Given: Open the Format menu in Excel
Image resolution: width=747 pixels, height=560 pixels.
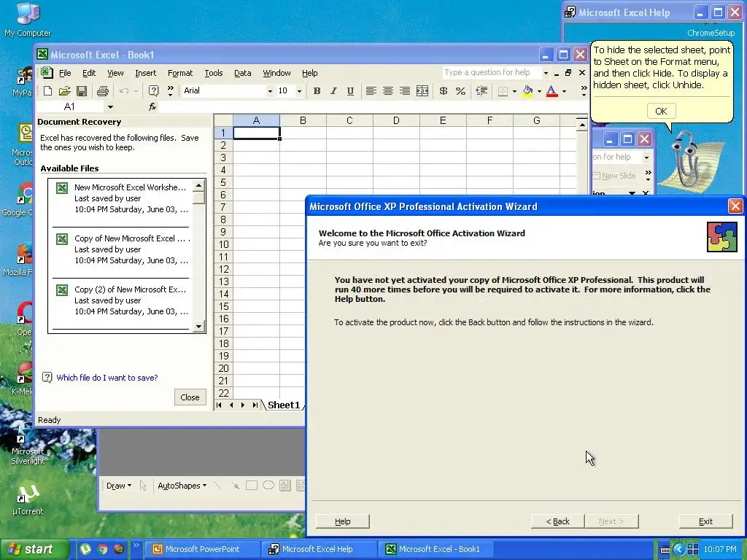Looking at the screenshot, I should pos(180,73).
